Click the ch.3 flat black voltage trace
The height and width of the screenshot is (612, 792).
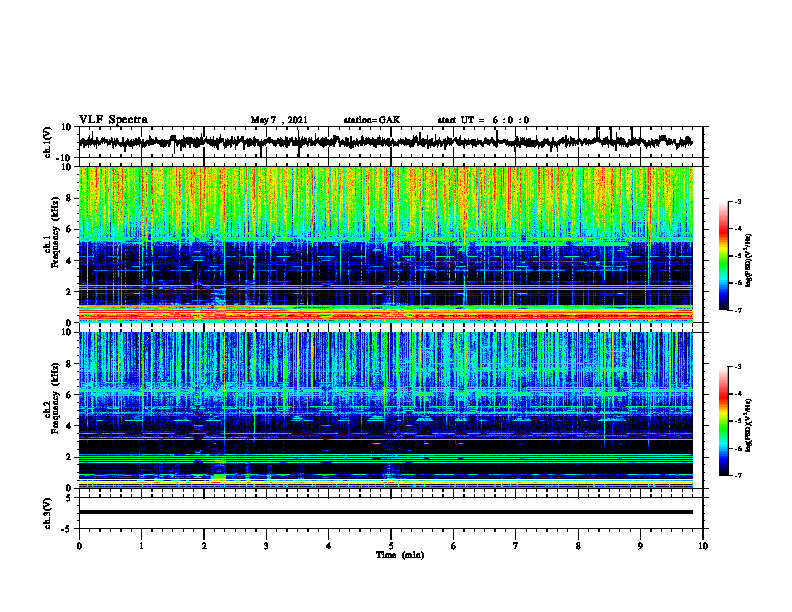(x=385, y=512)
